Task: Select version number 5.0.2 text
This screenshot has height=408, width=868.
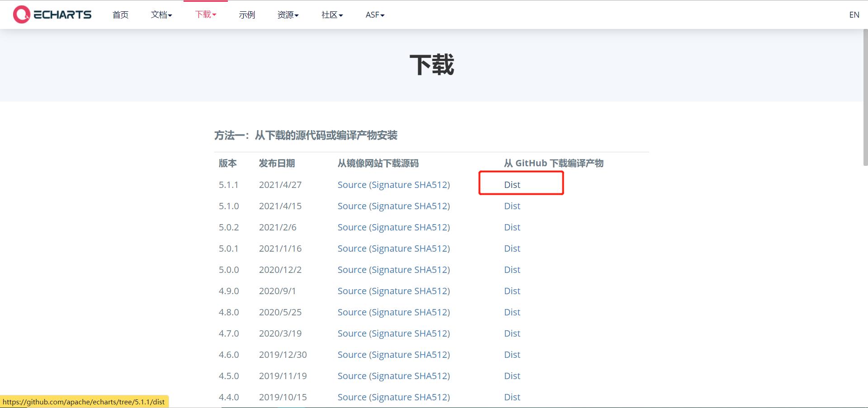Action: tap(228, 227)
